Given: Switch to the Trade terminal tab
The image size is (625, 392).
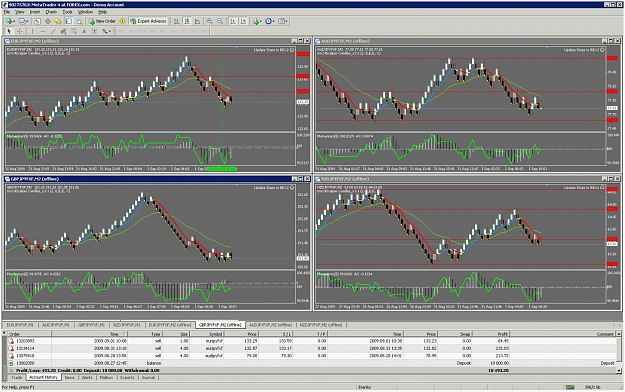Looking at the screenshot, I should (x=17, y=377).
